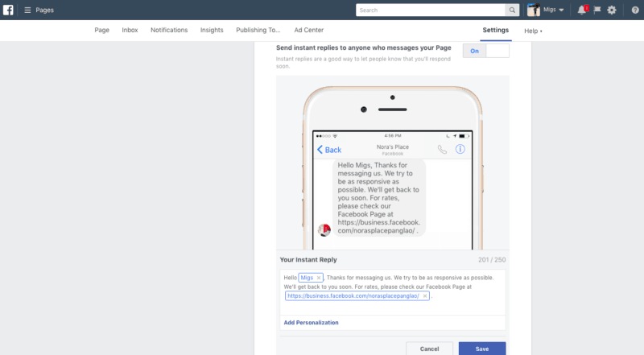The height and width of the screenshot is (355, 644).
Task: Click Add Personalization link
Action: (x=311, y=323)
